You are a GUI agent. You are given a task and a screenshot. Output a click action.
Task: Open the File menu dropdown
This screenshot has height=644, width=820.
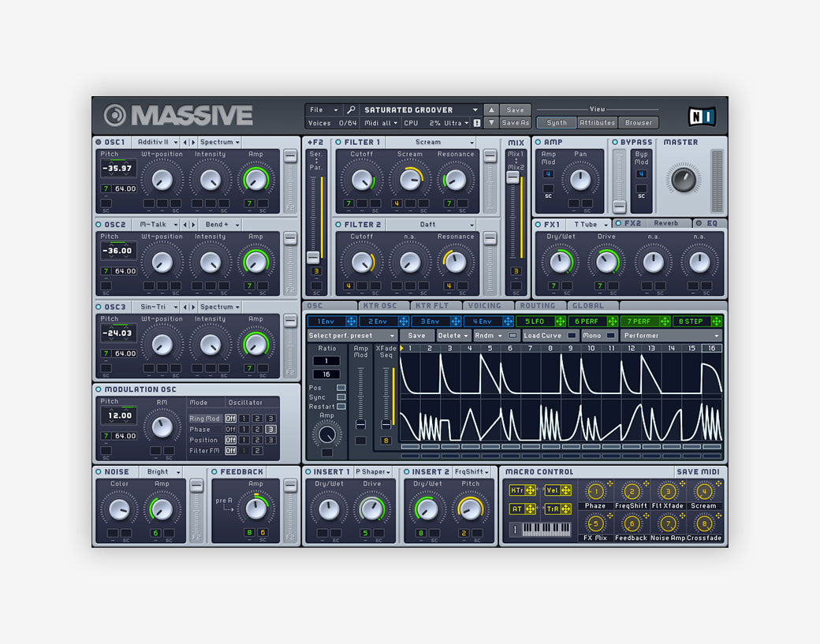coord(323,110)
